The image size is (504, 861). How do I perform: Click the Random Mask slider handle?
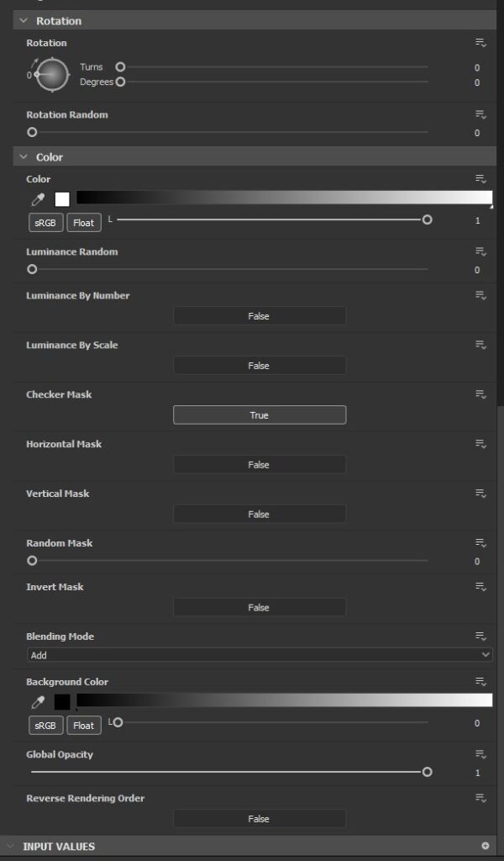[x=32, y=561]
